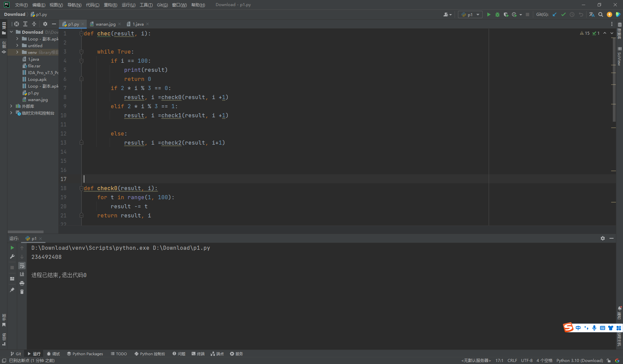Image resolution: width=623 pixels, height=364 pixels.
Task: Open profiler options dropdown arrow
Action: tap(521, 14)
